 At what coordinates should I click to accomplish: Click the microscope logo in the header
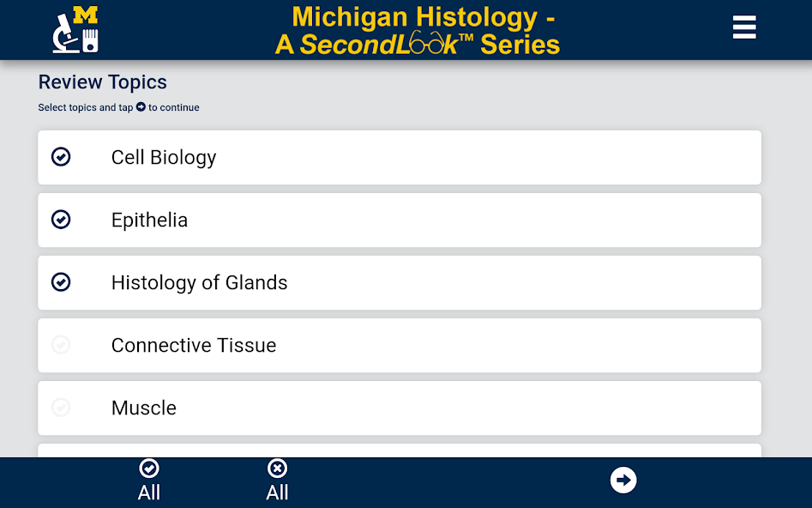[75, 28]
